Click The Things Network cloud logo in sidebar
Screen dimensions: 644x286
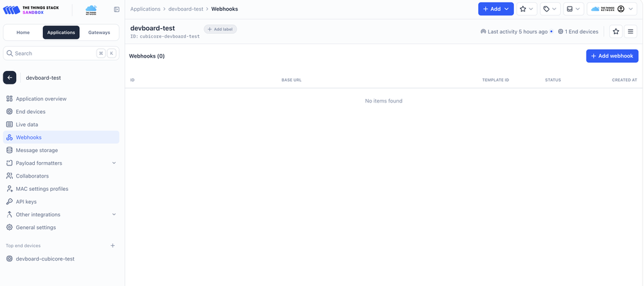[x=91, y=9]
